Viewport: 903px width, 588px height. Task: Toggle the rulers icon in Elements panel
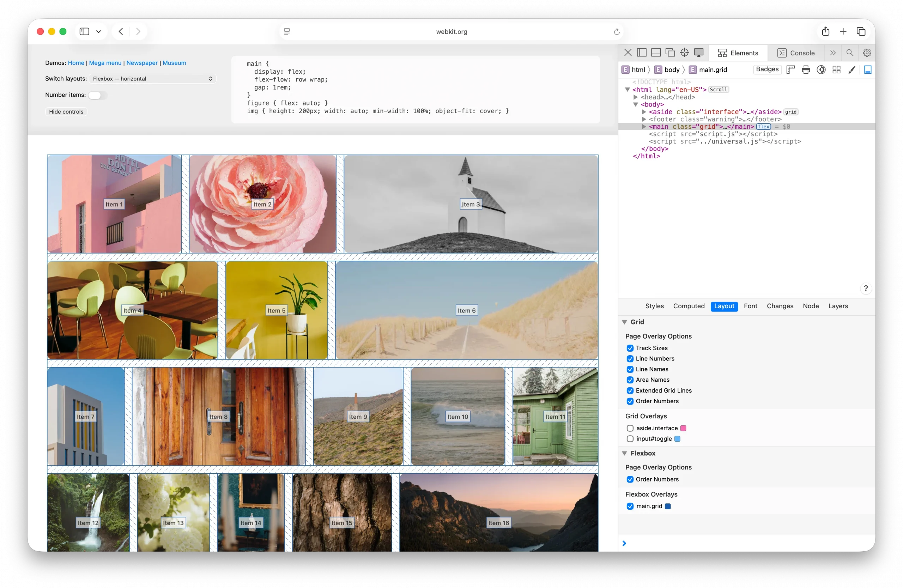(x=791, y=69)
